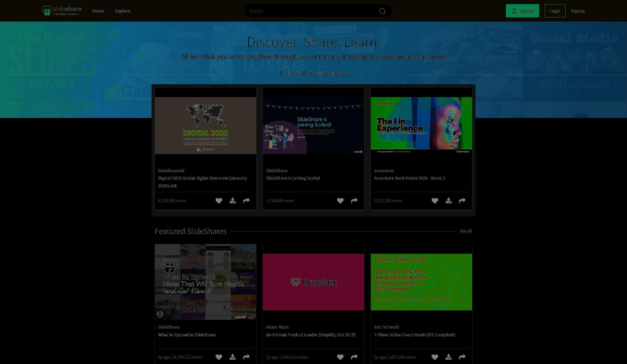Click the 6y ago, 13,704,112 views text

tap(180, 357)
